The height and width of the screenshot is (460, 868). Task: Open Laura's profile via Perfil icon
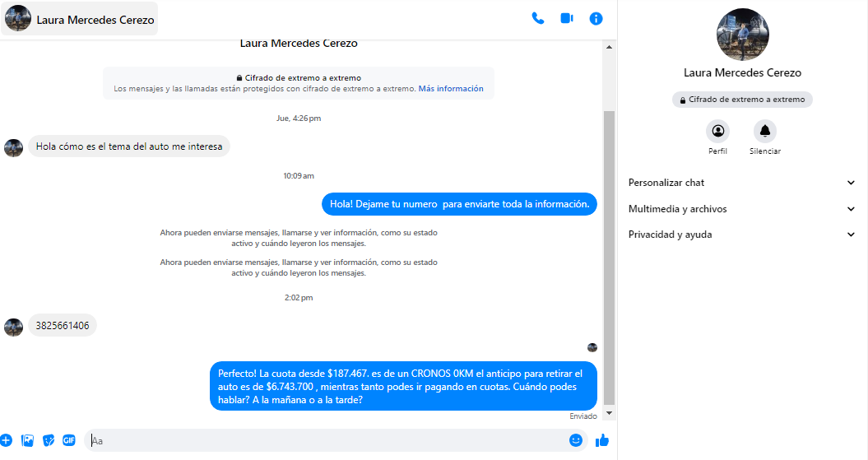(717, 131)
